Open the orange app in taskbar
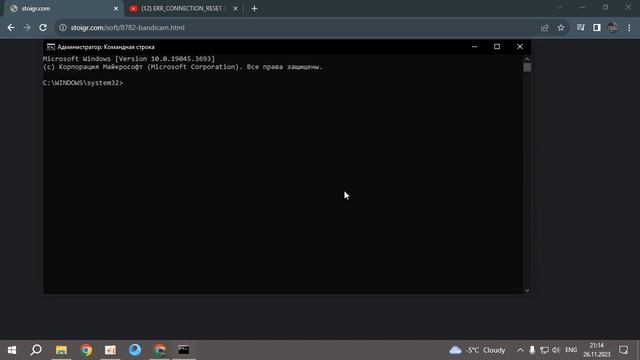 tap(110, 350)
